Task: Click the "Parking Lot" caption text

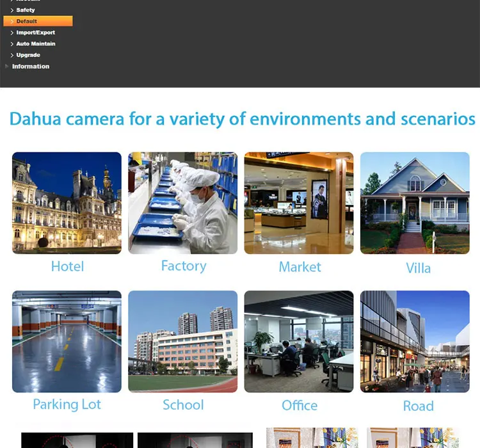Action: (x=67, y=405)
